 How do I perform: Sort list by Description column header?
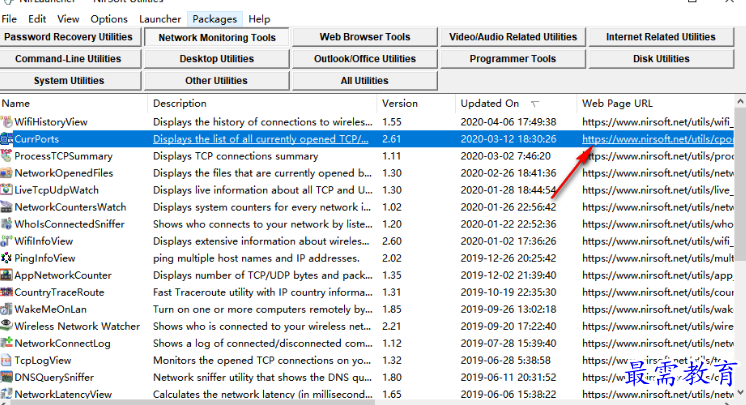point(263,103)
